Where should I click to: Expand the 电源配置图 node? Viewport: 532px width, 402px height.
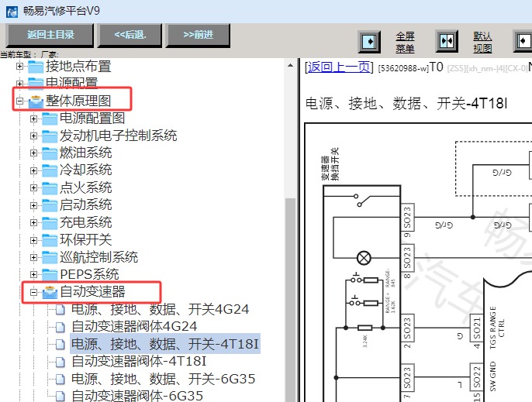tap(33, 119)
